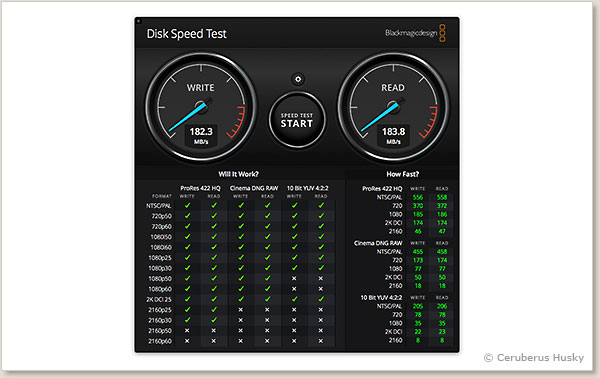Click Cinema DNG read checkmark in 1080p60 row
This screenshot has height=378, width=600.
point(267,288)
